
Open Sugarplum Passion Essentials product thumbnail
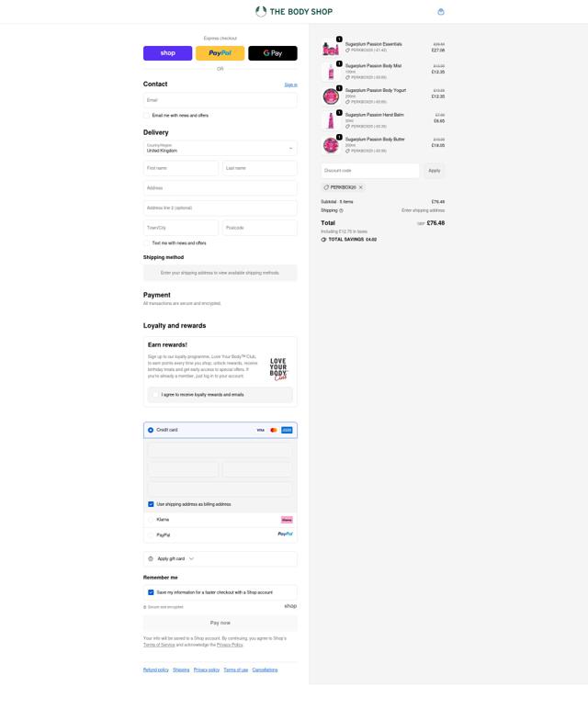click(x=331, y=48)
